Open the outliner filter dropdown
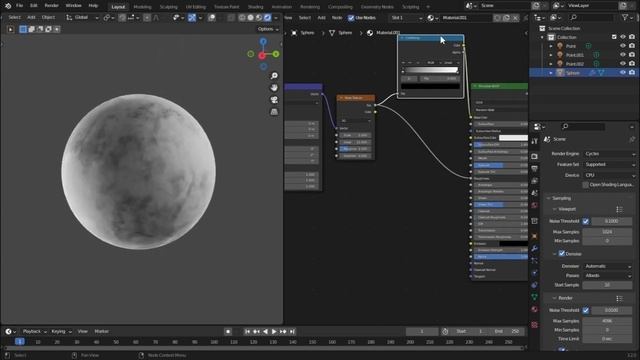This screenshot has width=640, height=360. point(627,18)
